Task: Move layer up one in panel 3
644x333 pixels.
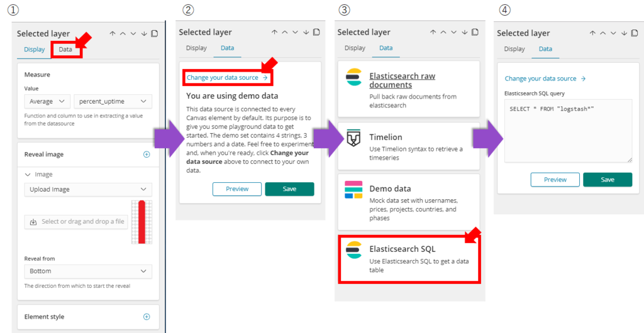Action: point(443,32)
